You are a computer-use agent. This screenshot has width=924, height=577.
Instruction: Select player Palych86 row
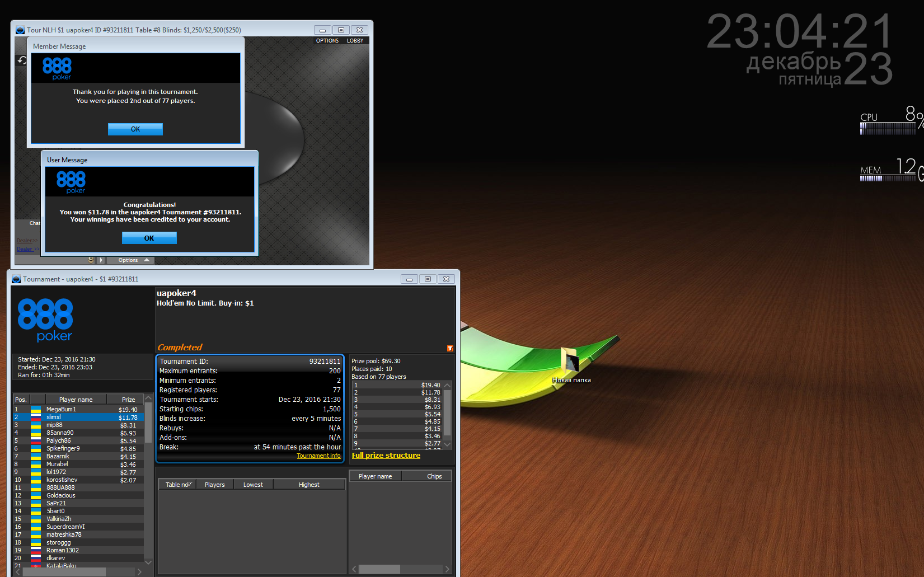pyautogui.click(x=78, y=440)
